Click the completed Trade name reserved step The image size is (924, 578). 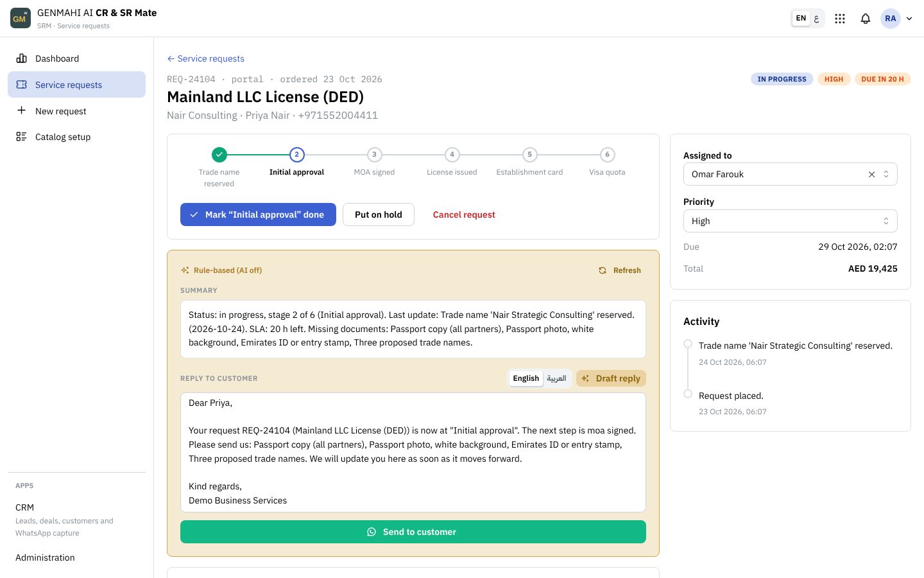point(219,155)
